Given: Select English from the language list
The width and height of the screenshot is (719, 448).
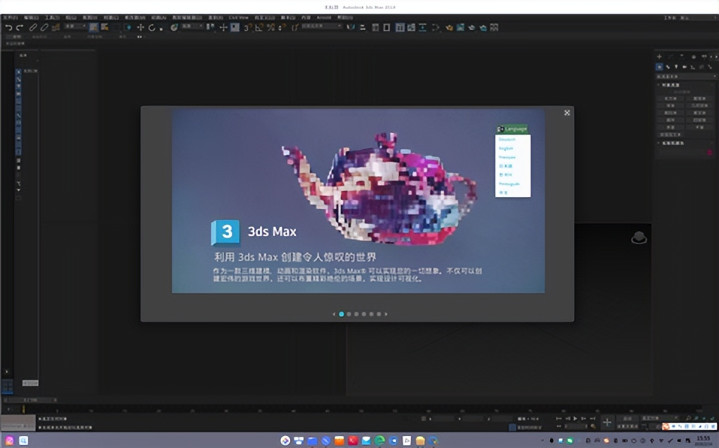Looking at the screenshot, I should click(506, 148).
